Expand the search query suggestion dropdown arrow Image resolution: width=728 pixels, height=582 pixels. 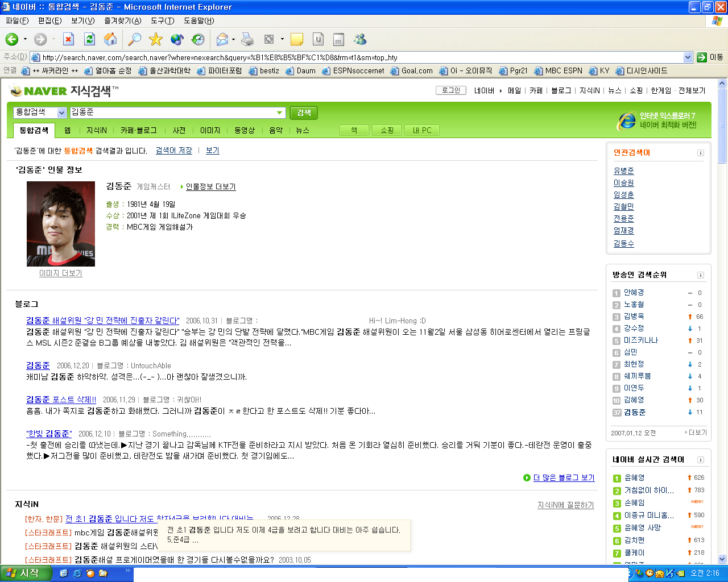[279, 113]
